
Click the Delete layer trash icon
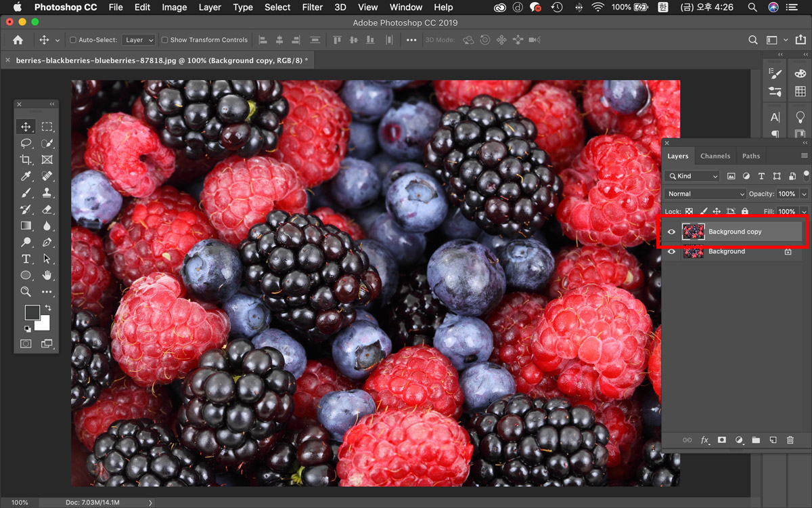point(790,440)
